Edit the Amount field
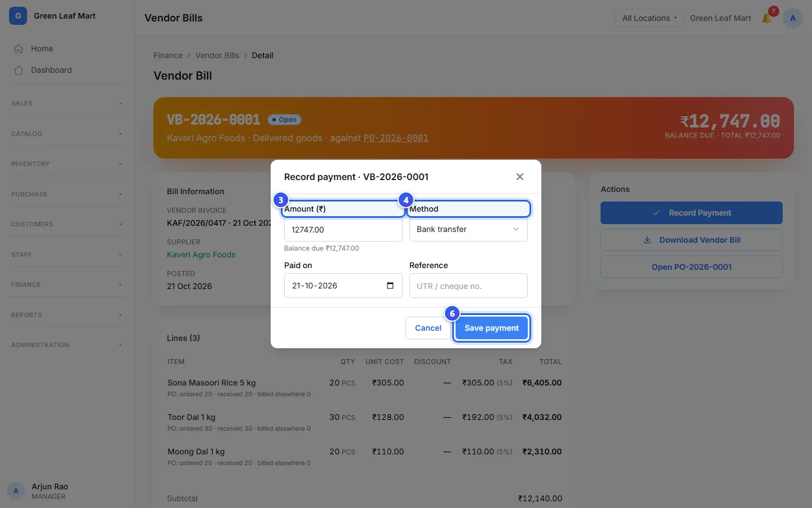The width and height of the screenshot is (812, 508). point(343,229)
